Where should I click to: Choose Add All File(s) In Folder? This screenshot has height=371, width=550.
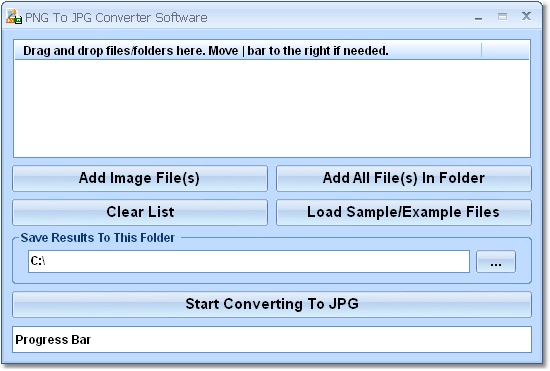[x=404, y=178]
